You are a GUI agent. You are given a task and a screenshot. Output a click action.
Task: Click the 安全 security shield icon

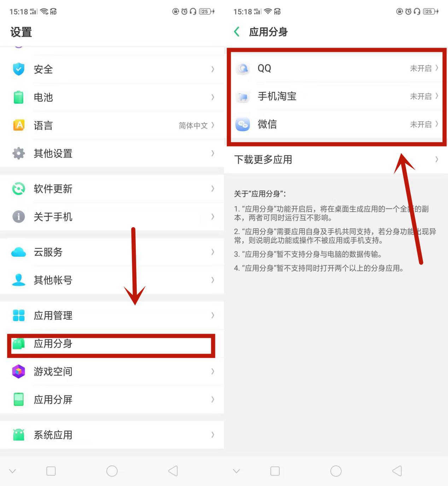(x=19, y=69)
